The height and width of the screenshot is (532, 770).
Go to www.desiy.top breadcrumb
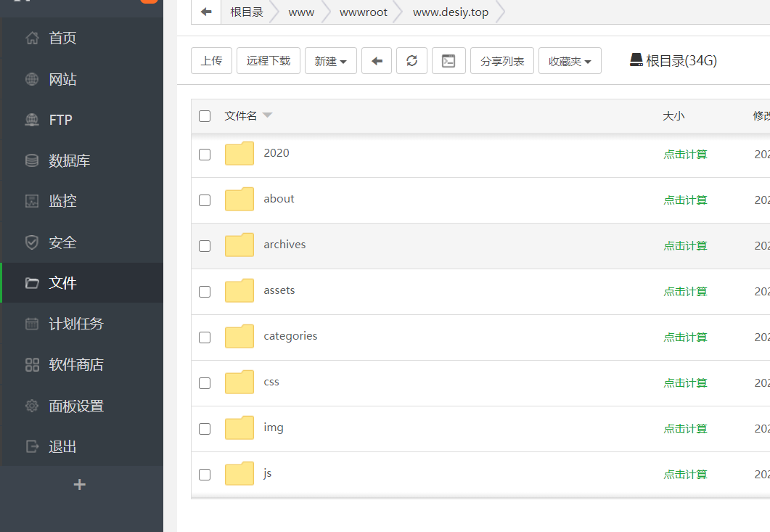coord(450,12)
